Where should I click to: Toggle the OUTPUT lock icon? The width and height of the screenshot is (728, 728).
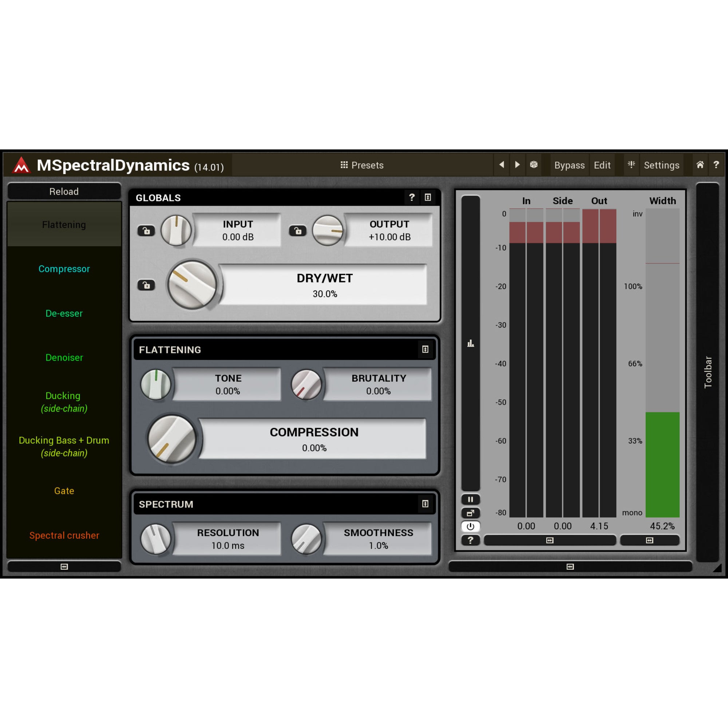298,231
